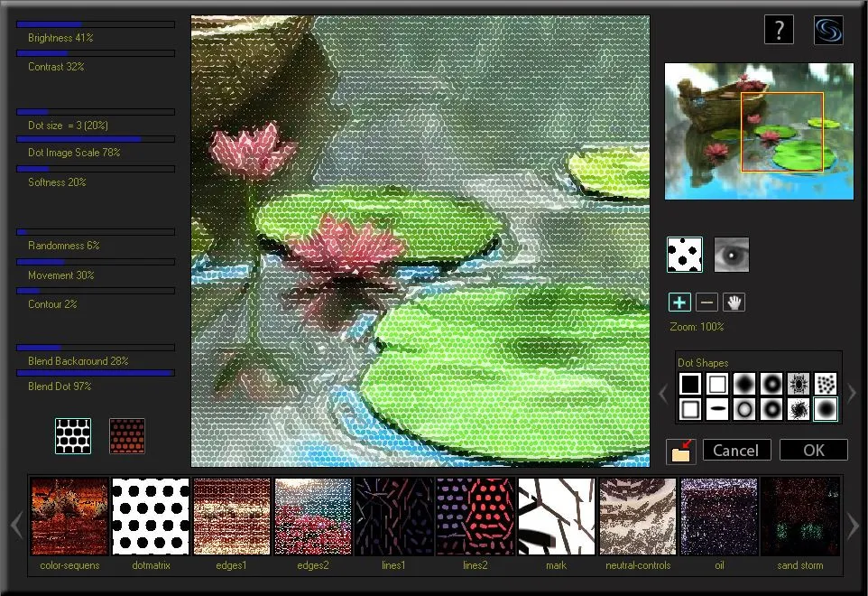Select the zoom in plus tool
This screenshot has width=868, height=596.
pos(679,303)
